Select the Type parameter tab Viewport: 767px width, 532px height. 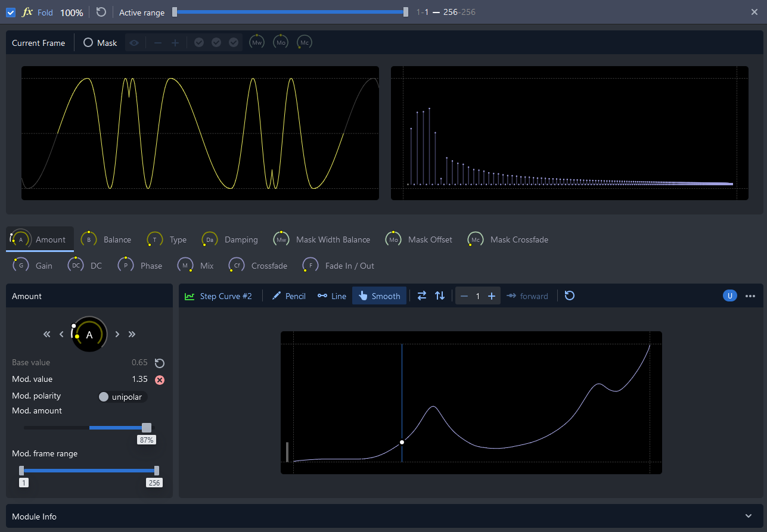[167, 239]
